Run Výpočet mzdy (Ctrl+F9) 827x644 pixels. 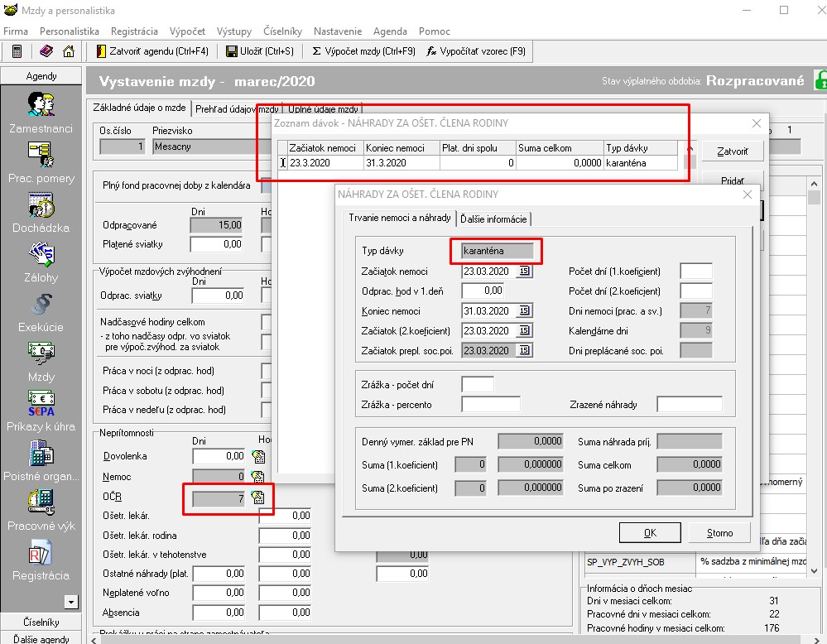pyautogui.click(x=364, y=51)
